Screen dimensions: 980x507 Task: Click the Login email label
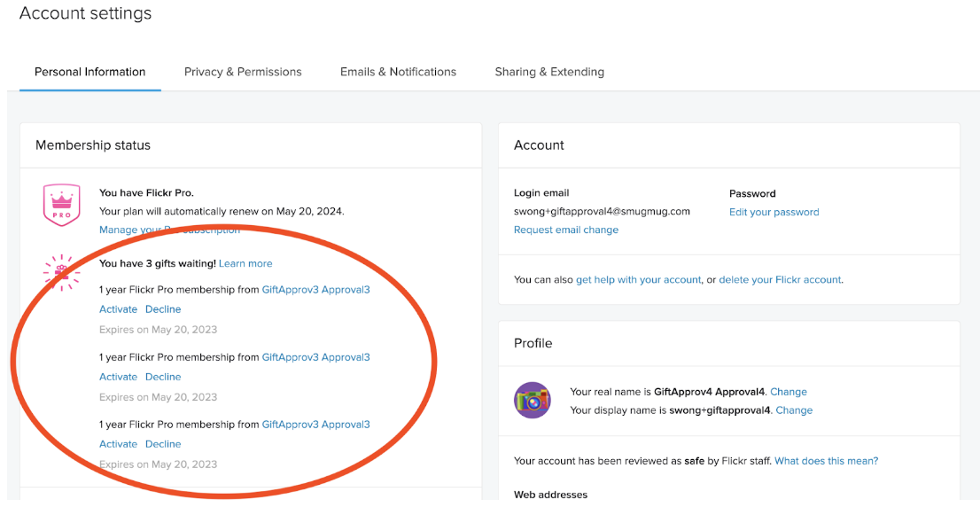coord(541,193)
